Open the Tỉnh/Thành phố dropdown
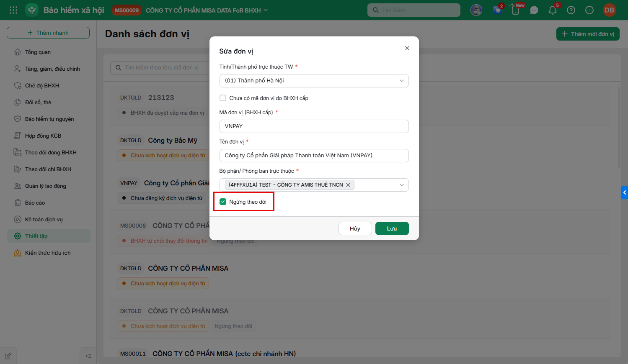Viewport: 628px width, 364px height. coord(314,81)
